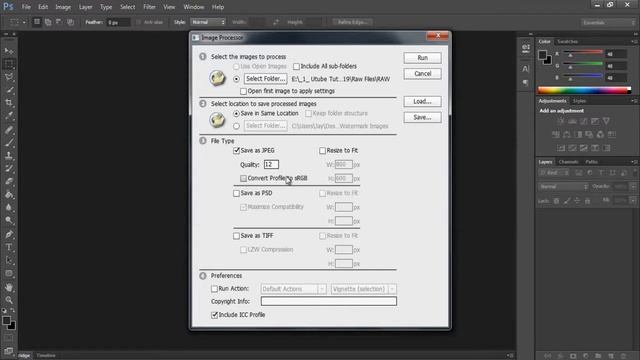The image size is (640, 360).
Task: Enable Resize to Fit for JPEG
Action: click(322, 151)
